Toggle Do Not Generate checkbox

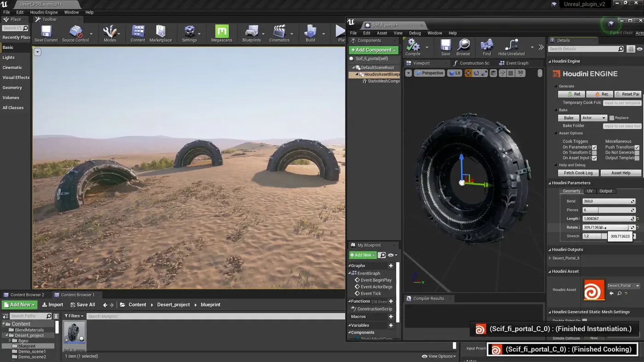[637, 153]
